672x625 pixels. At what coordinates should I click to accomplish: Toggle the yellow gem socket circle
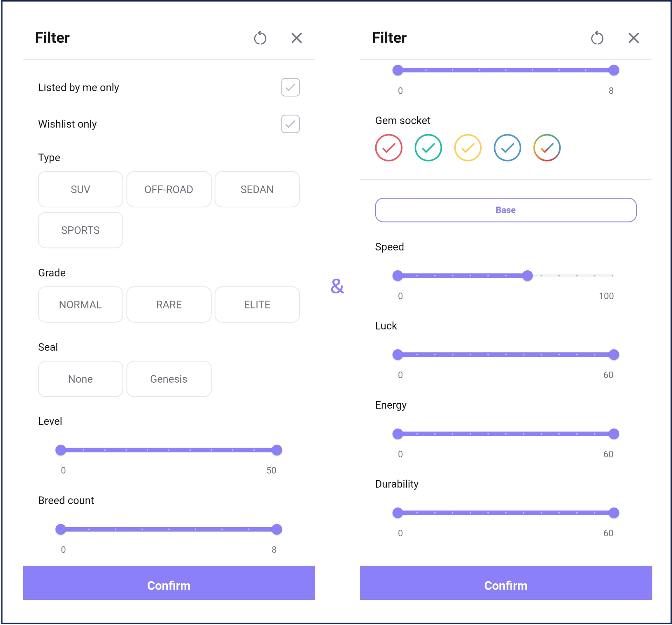[x=468, y=148]
